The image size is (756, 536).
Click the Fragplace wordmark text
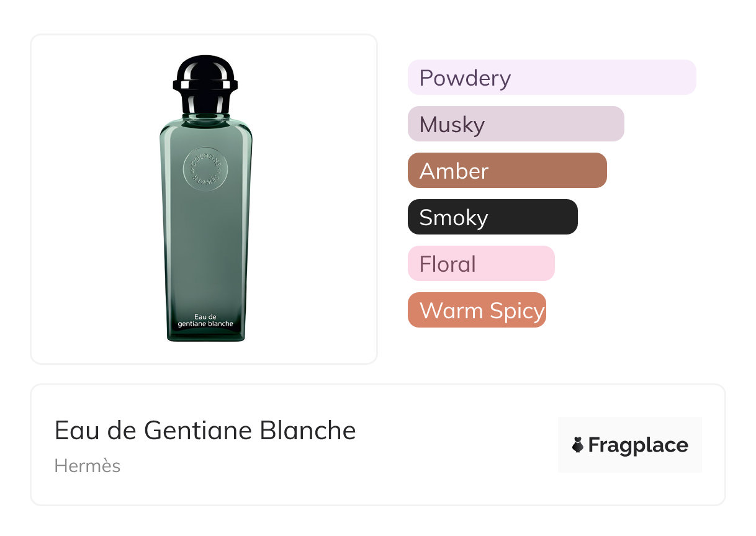click(638, 445)
